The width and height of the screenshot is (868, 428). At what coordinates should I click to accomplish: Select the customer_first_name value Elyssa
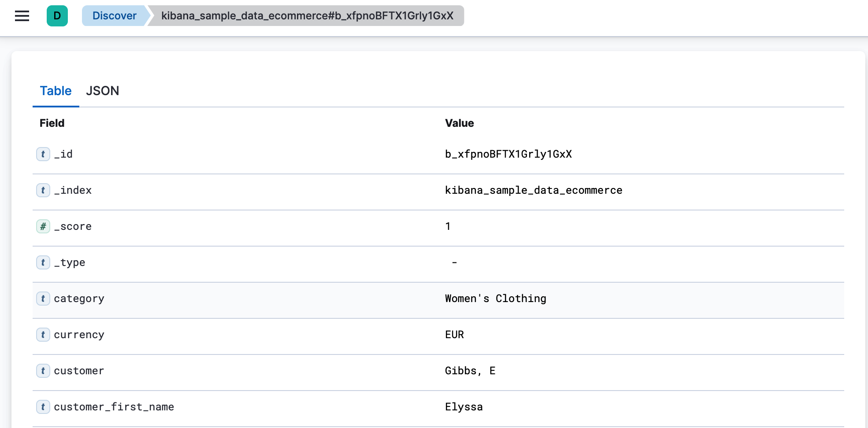[464, 407]
